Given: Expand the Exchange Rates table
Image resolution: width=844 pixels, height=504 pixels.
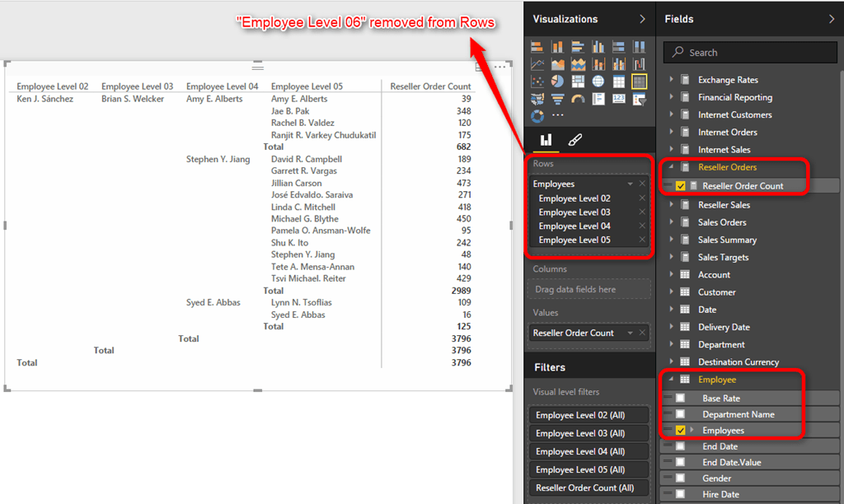Looking at the screenshot, I should [670, 79].
